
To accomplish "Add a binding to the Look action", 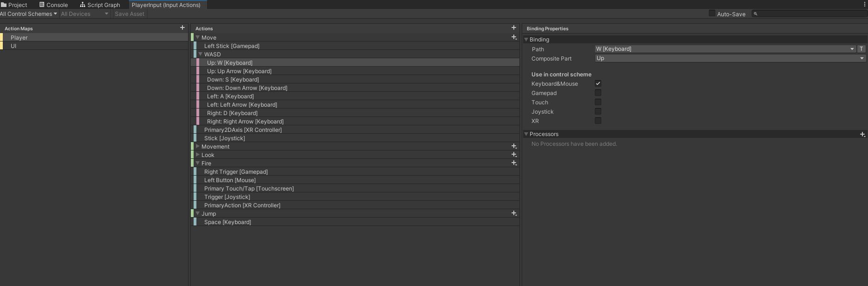I will coord(514,155).
